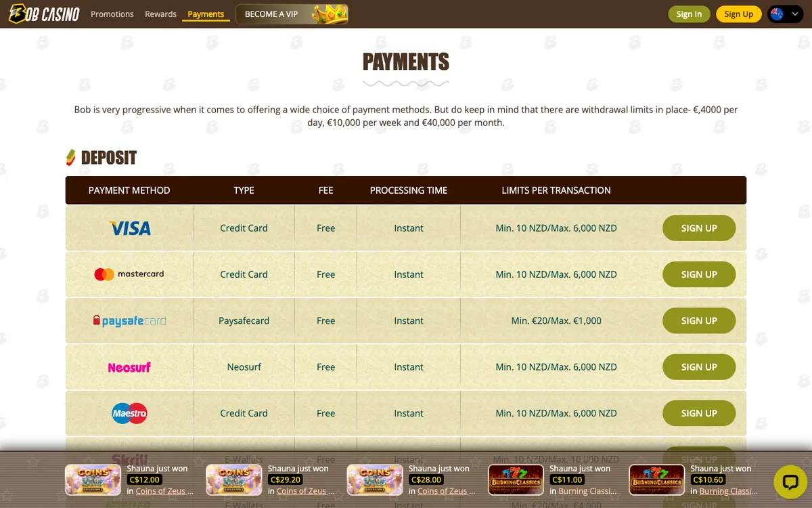Image resolution: width=812 pixels, height=508 pixels.
Task: Click Sign Up in the paysafecard row
Action: [x=699, y=320]
